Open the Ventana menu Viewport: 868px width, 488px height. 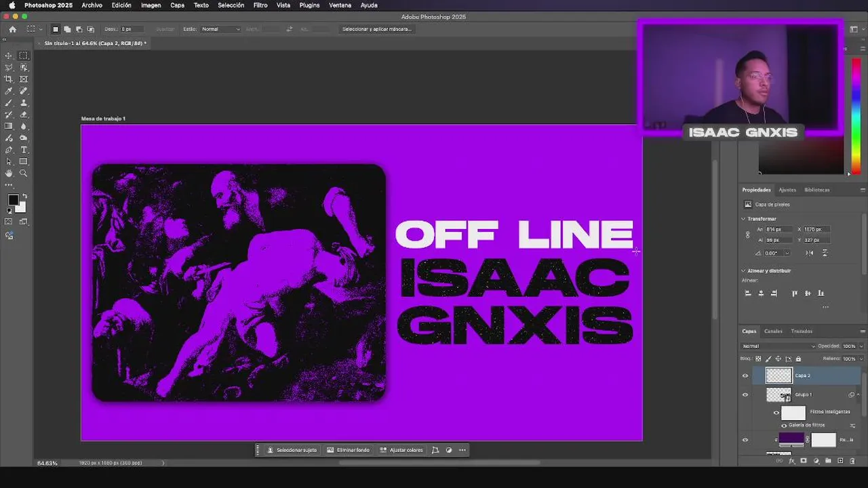tap(340, 5)
